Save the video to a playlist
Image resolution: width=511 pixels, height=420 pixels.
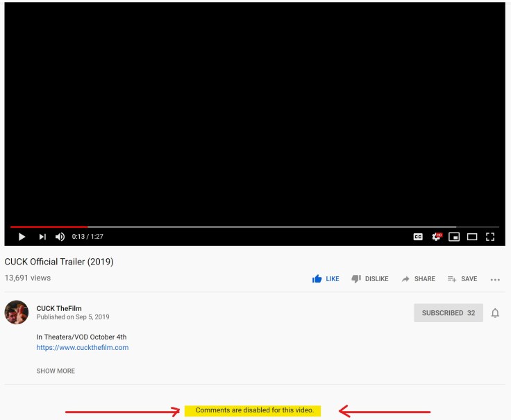(x=462, y=278)
